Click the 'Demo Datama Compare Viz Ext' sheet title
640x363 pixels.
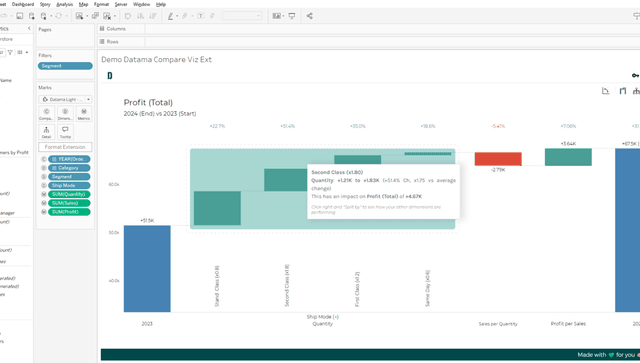point(156,60)
